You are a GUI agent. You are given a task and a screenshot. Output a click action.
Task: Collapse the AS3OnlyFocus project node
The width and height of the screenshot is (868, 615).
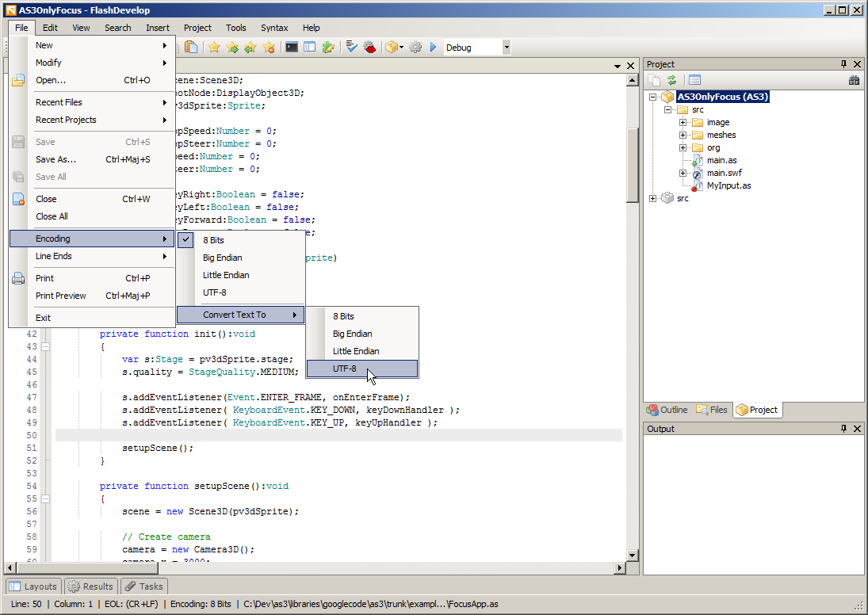[x=652, y=97]
